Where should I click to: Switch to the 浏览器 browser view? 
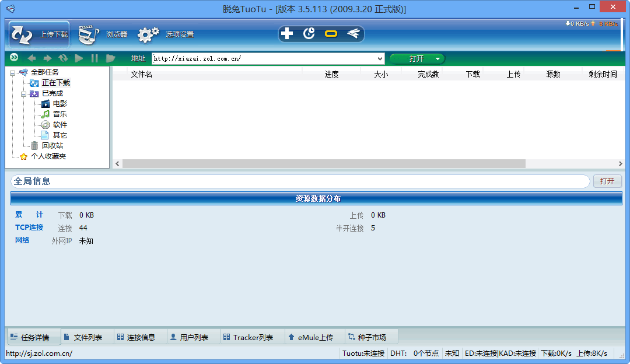103,34
